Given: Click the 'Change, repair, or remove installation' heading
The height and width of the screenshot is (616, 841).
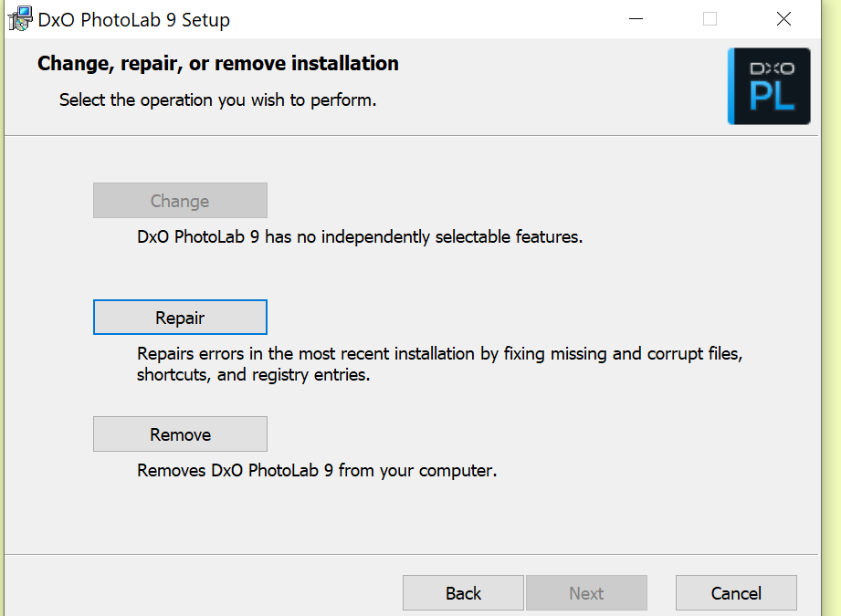Looking at the screenshot, I should tap(218, 64).
